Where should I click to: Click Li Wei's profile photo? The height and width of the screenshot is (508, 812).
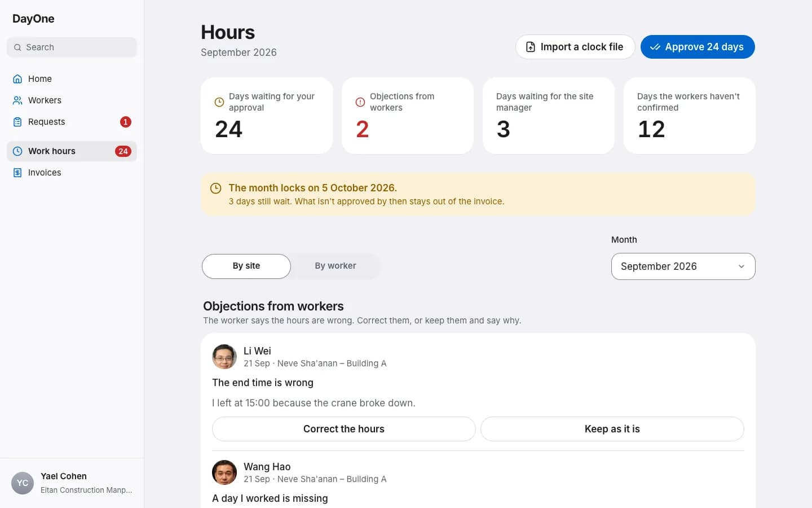(224, 357)
